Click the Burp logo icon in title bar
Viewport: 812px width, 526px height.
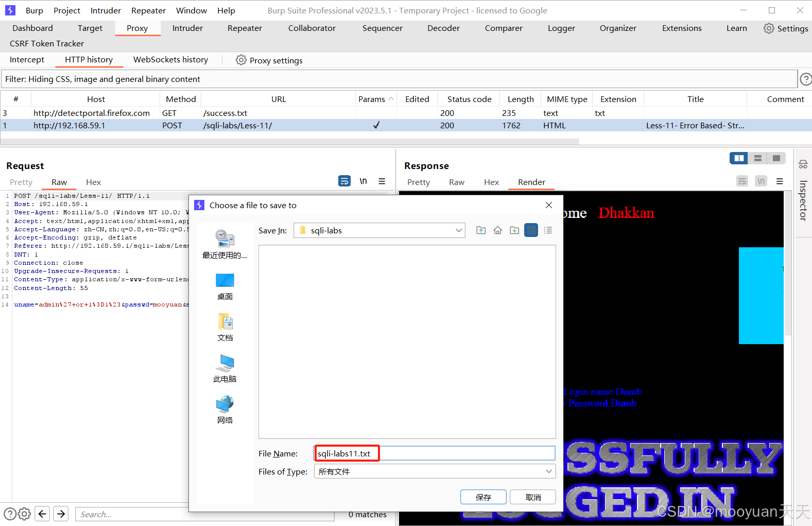tap(10, 10)
